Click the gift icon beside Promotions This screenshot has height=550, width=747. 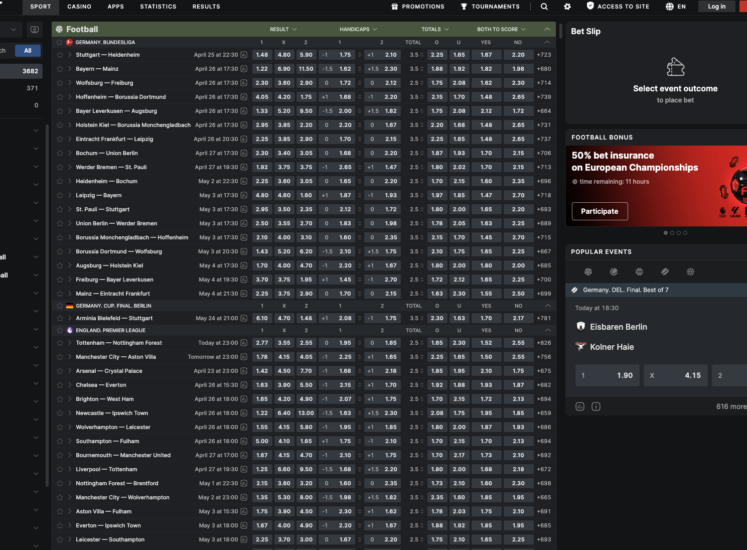(x=394, y=6)
